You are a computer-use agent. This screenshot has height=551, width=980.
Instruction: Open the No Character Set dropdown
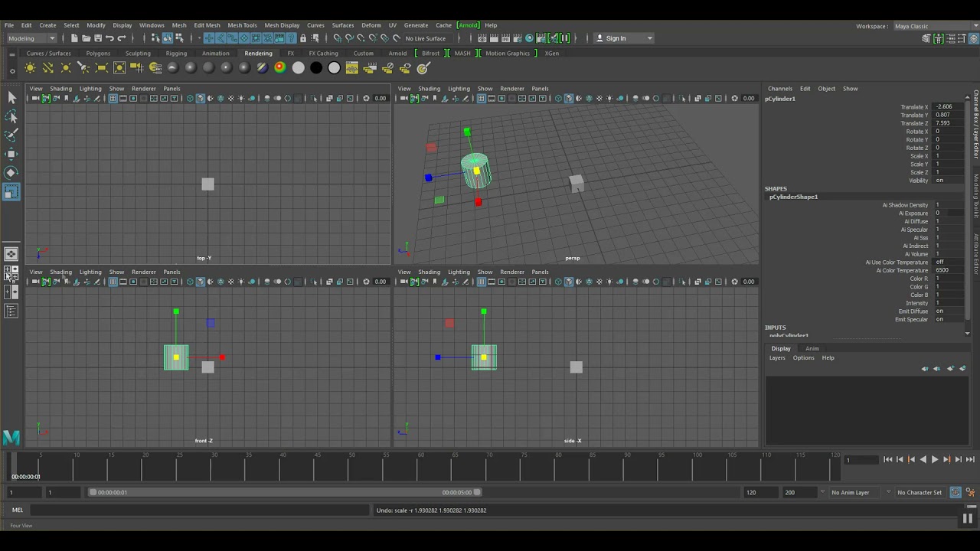click(919, 492)
